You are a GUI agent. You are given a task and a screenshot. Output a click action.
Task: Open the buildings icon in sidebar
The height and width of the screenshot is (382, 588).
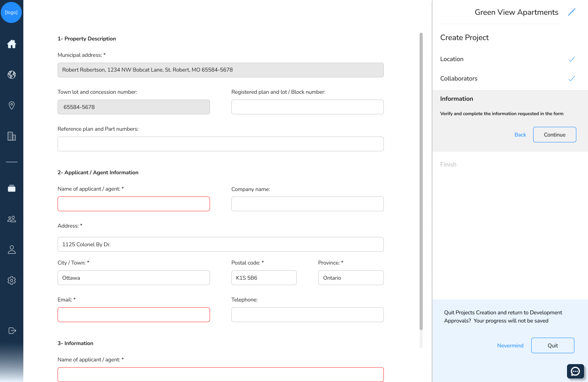(12, 136)
